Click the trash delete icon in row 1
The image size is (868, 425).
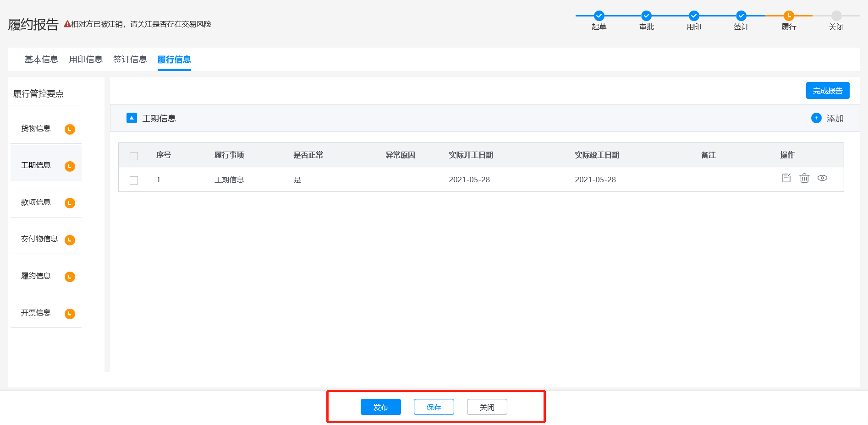[804, 178]
